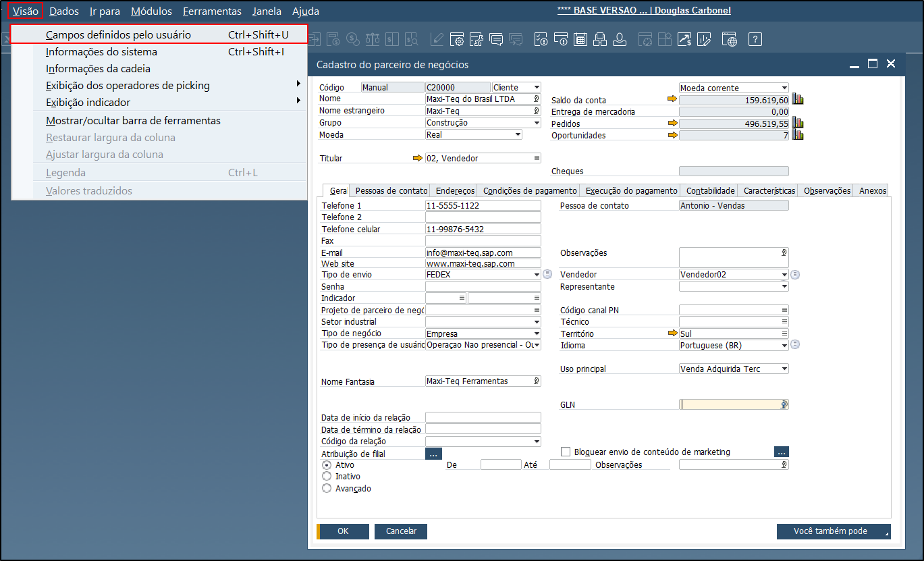This screenshot has height=561, width=924.
Task: Switch to the Contabilidade tab
Action: coord(709,191)
